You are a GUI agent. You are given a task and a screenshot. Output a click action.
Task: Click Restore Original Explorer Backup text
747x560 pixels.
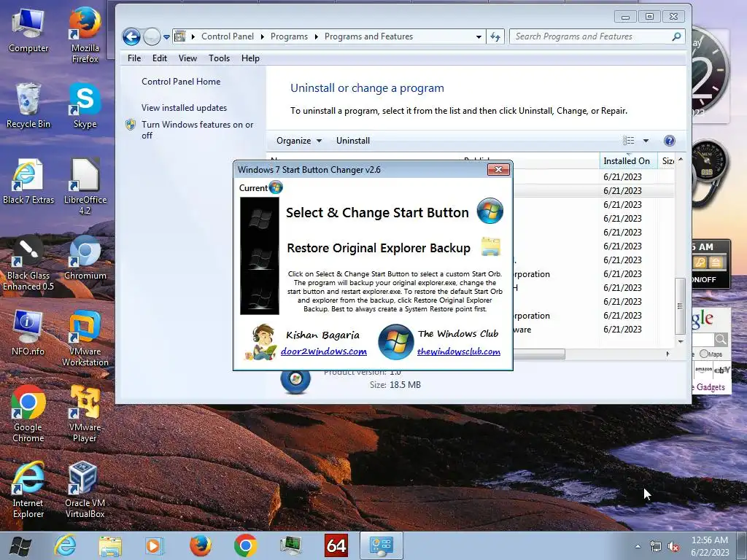click(x=379, y=248)
